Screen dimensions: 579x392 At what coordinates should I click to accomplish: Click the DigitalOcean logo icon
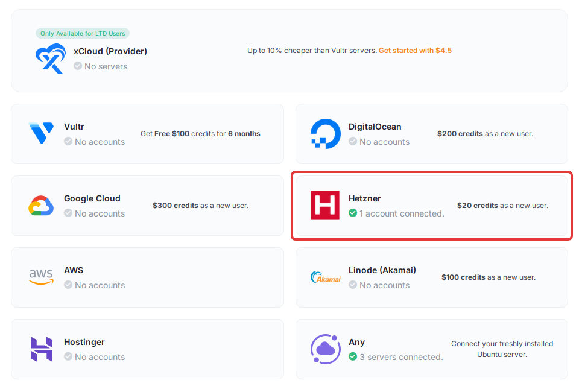click(325, 134)
